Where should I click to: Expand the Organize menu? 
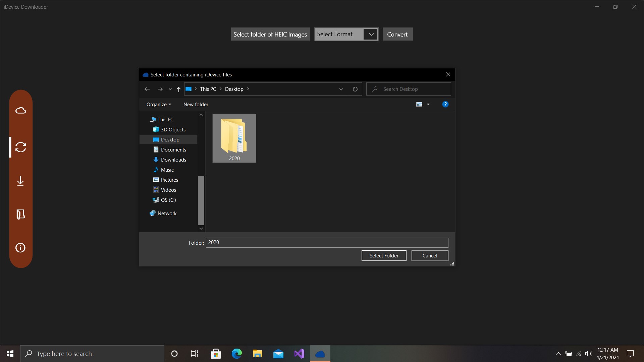159,105
